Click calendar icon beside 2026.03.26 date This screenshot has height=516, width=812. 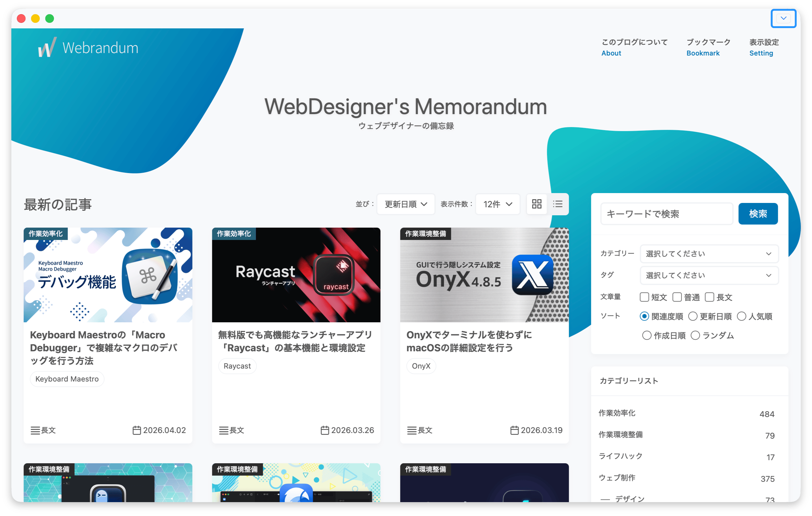325,430
